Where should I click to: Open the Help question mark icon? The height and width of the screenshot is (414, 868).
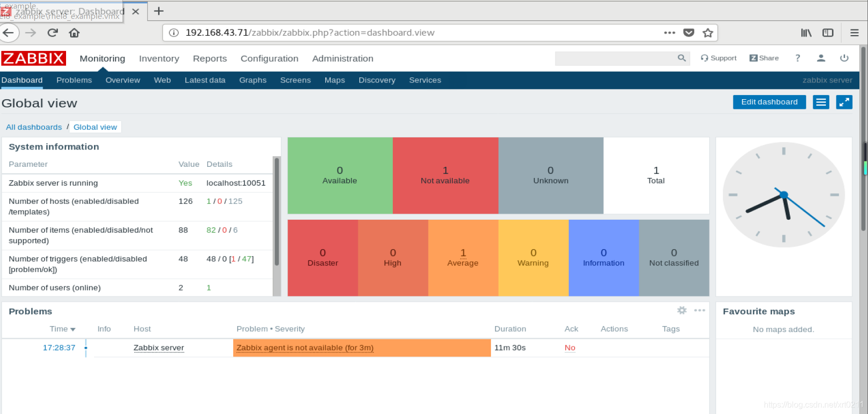tap(797, 58)
